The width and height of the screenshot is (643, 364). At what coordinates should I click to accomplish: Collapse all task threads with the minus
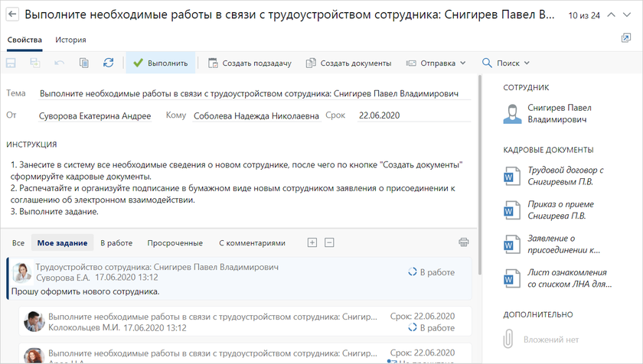[329, 242]
